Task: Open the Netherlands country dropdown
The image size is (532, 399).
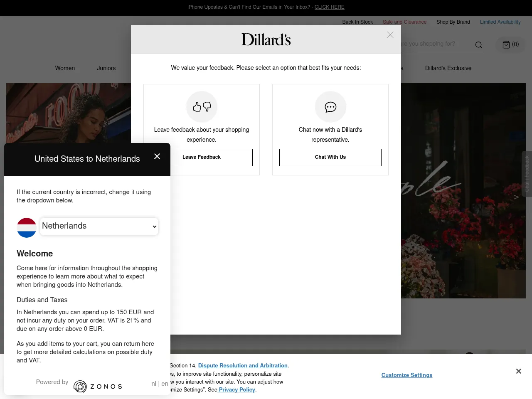Action: click(x=99, y=227)
